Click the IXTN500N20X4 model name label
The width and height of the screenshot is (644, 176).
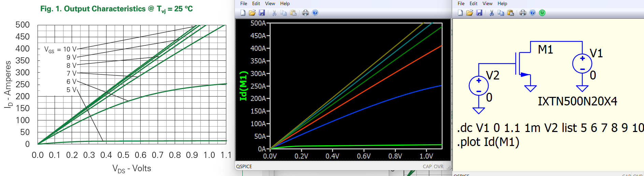tap(577, 101)
